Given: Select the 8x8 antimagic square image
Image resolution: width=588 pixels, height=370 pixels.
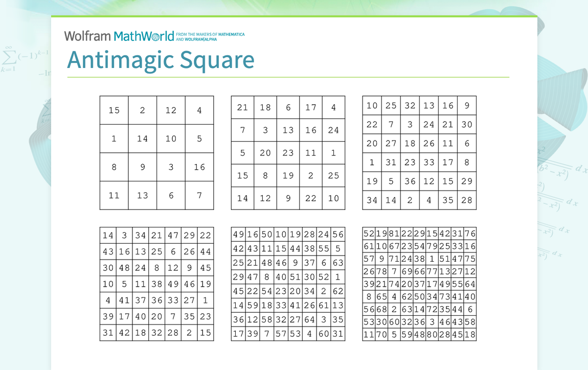Looking at the screenshot, I should [288, 284].
